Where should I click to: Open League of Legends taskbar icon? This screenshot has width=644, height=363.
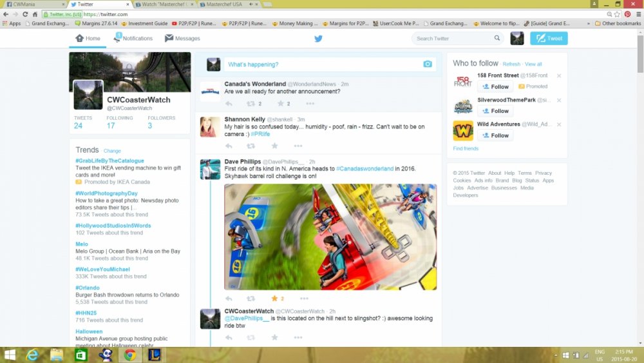tap(155, 355)
